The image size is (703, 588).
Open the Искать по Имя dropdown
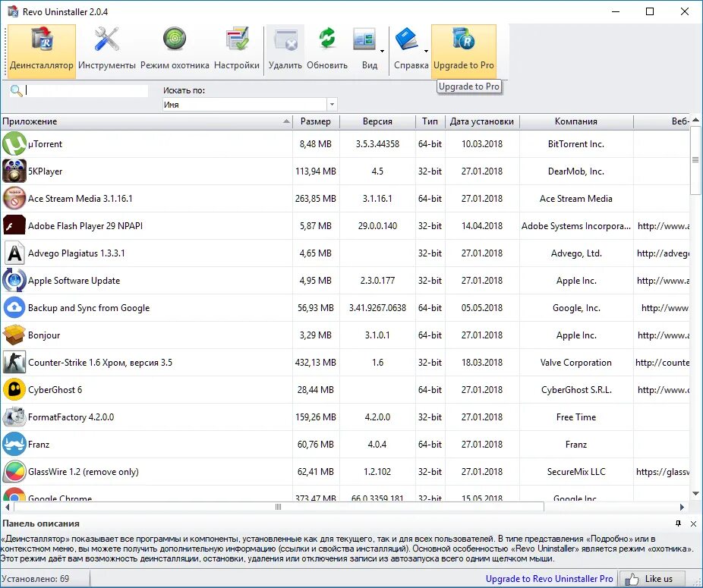click(332, 105)
